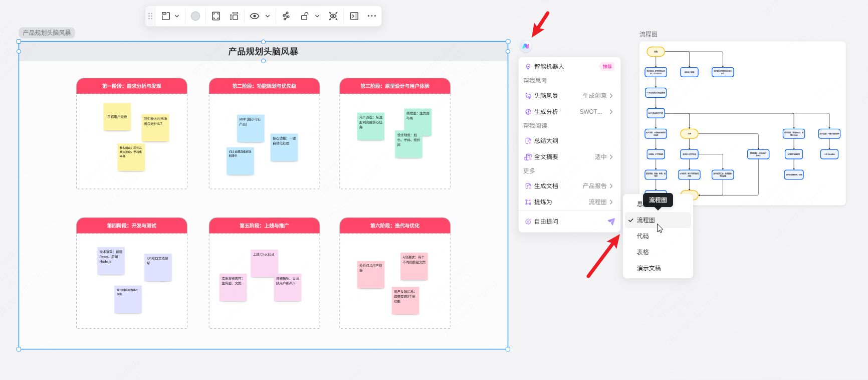
Task: Open the side panel icon in toolbar
Action: [354, 16]
